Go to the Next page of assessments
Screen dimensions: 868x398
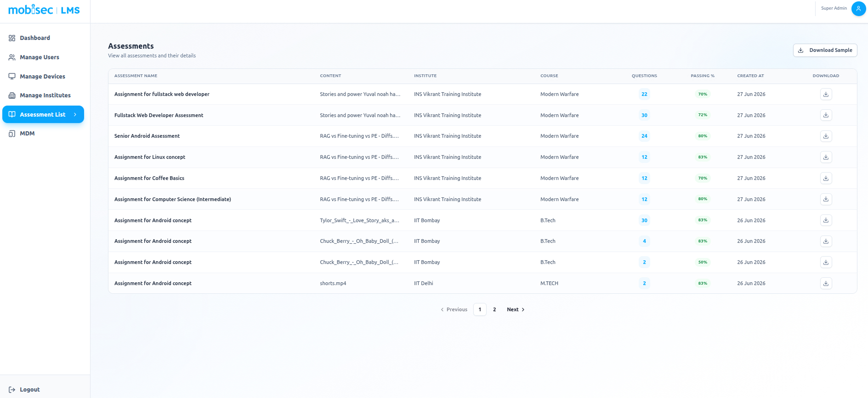click(516, 309)
